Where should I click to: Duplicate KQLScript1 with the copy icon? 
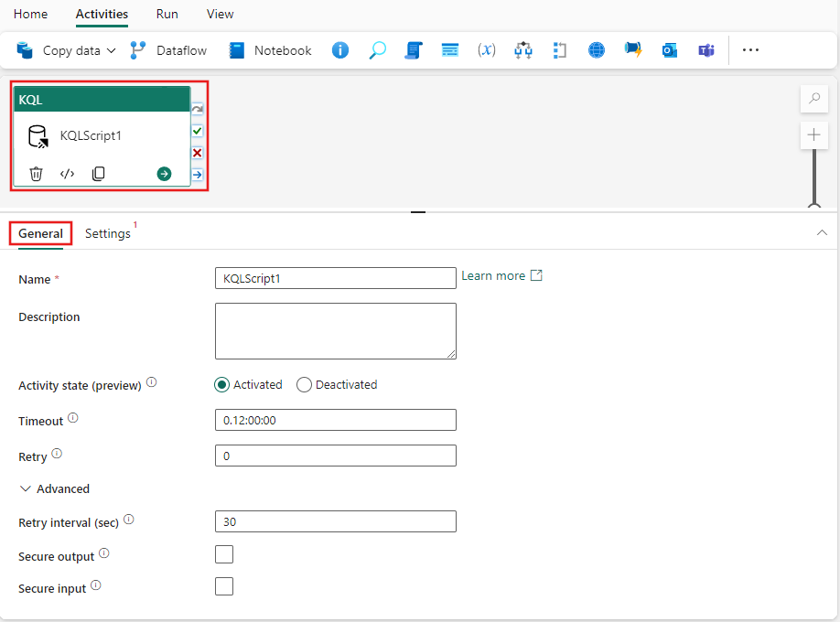coord(98,173)
